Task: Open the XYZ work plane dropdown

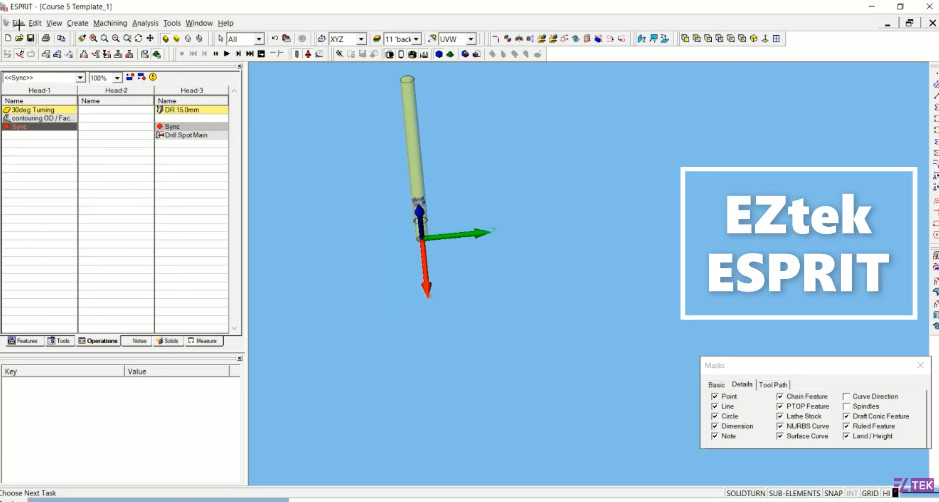Action: pyautogui.click(x=361, y=39)
